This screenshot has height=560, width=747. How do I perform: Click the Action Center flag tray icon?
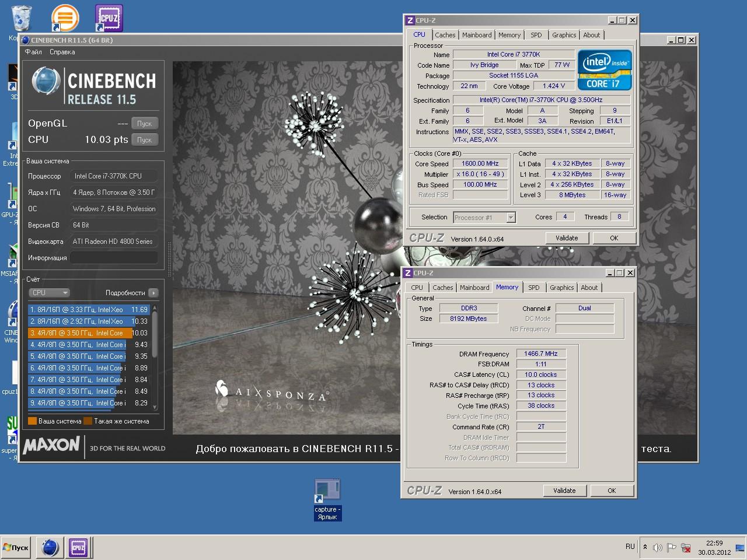point(672,547)
